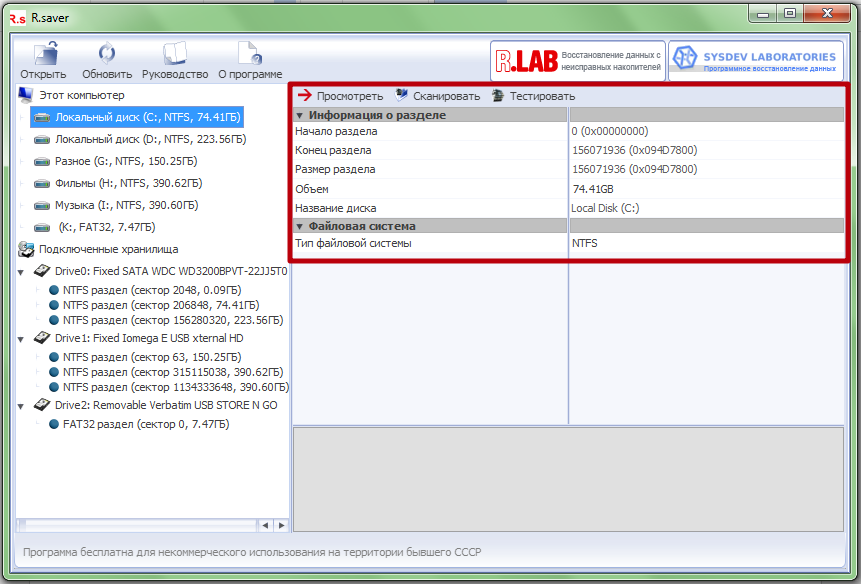Click blue dot icon of sector 63 partition
This screenshot has width=861, height=584.
pyautogui.click(x=54, y=357)
